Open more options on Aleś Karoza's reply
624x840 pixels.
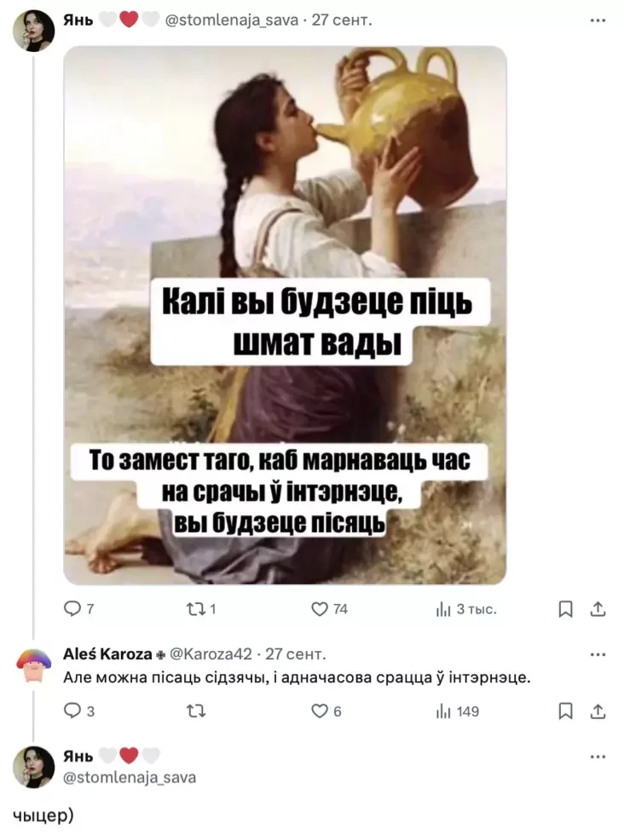click(x=598, y=654)
